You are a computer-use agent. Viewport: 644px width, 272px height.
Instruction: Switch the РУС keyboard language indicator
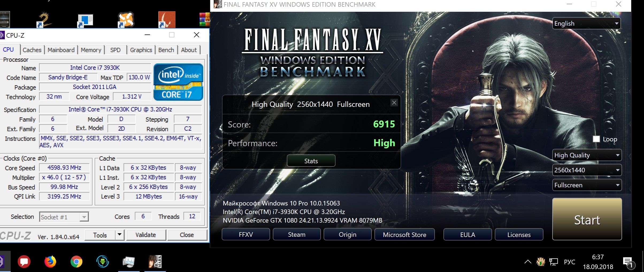pyautogui.click(x=569, y=262)
